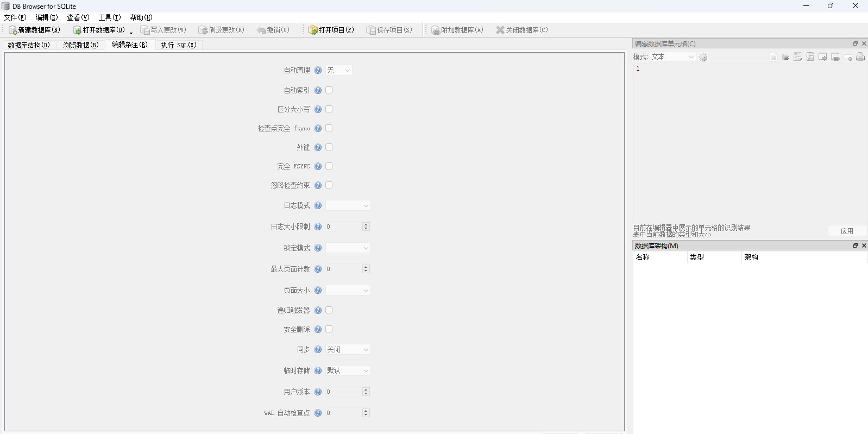Click help icon next to 区分大小写
Image resolution: width=868 pixels, height=434 pixels.
(x=318, y=109)
